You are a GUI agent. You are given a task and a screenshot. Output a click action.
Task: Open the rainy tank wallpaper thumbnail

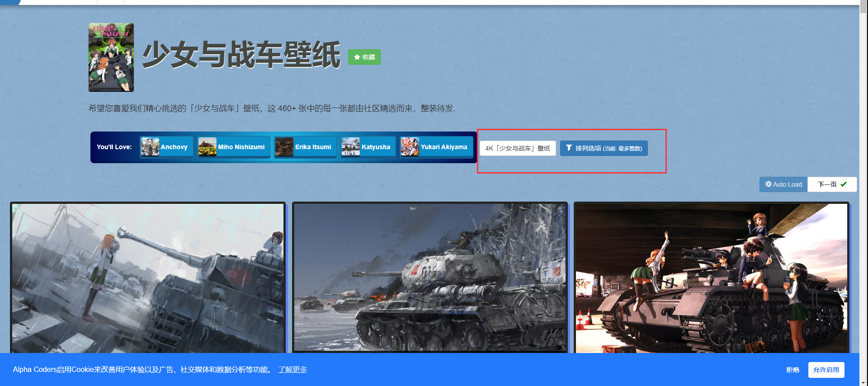click(x=148, y=278)
